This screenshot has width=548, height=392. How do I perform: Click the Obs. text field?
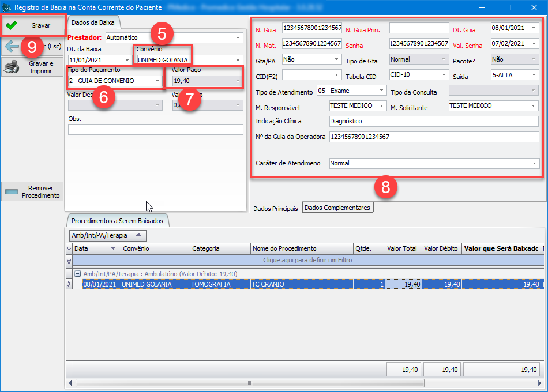pos(155,130)
